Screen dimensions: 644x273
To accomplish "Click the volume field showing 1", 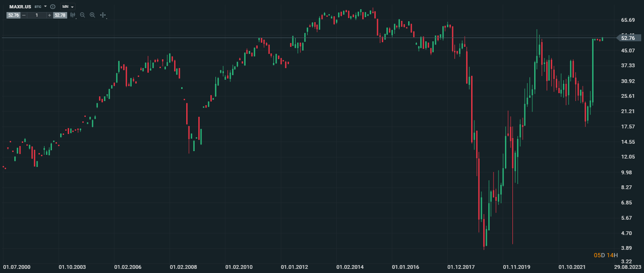I will [x=37, y=15].
